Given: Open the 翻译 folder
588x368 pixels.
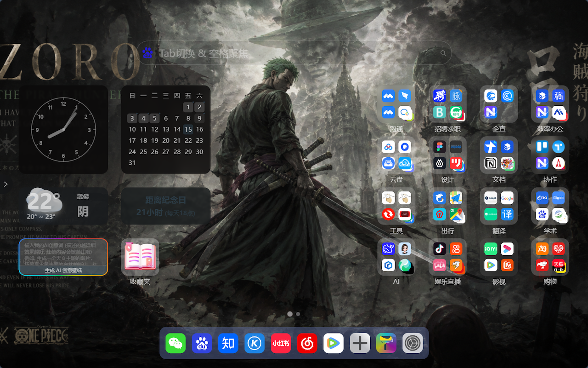Looking at the screenshot, I should [499, 206].
